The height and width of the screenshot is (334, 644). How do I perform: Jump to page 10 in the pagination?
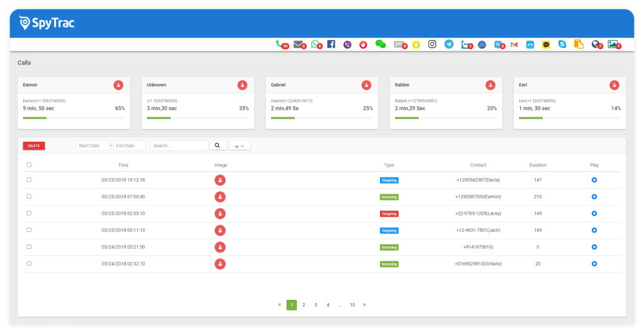coord(352,305)
